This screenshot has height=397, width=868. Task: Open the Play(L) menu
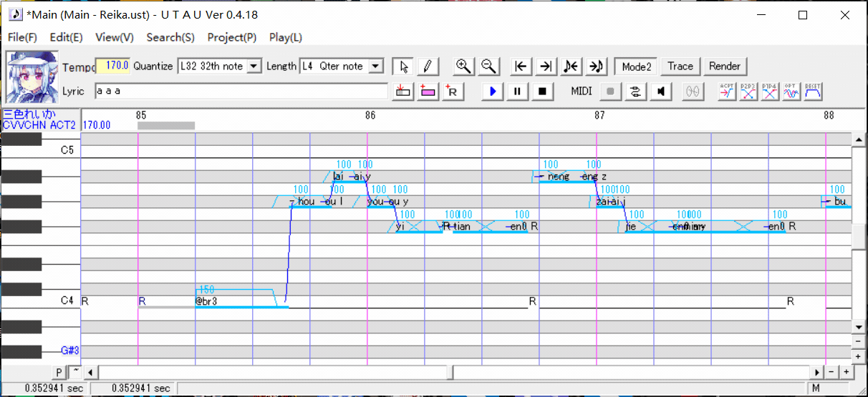tap(285, 37)
